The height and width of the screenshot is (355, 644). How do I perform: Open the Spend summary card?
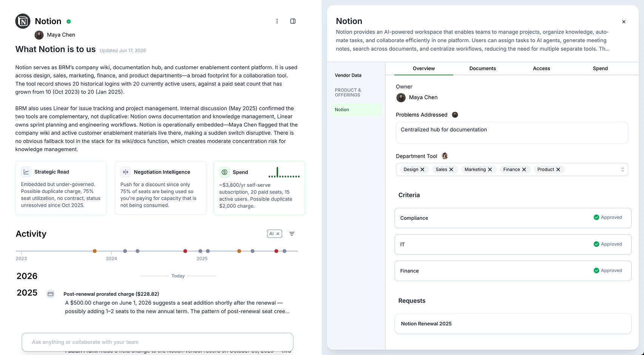[259, 188]
